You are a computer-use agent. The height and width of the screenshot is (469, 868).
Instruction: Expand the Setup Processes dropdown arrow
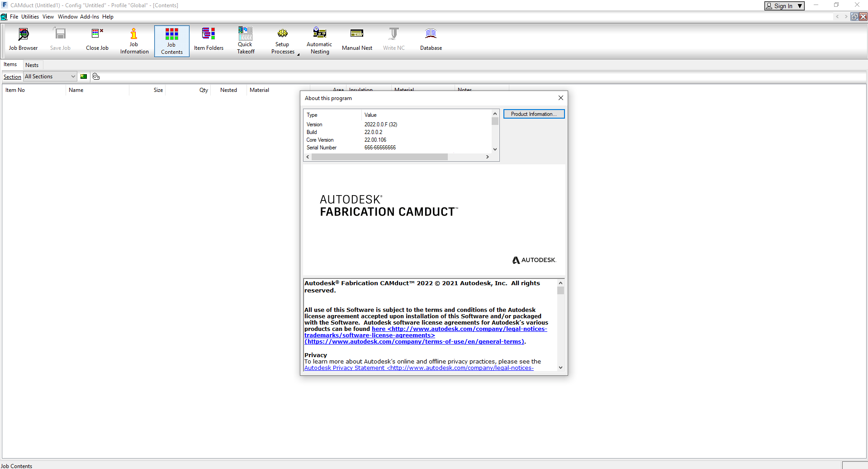coord(299,54)
